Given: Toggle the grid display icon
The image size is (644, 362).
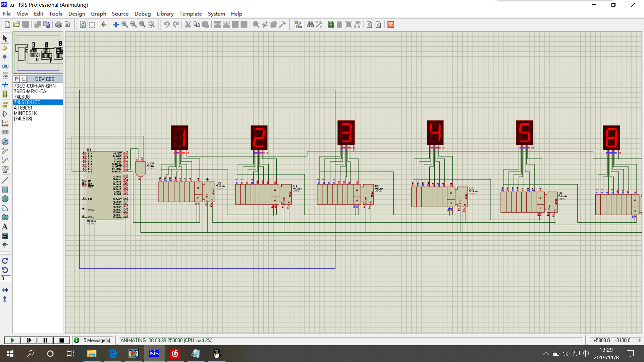Looking at the screenshot, I should pos(92,24).
